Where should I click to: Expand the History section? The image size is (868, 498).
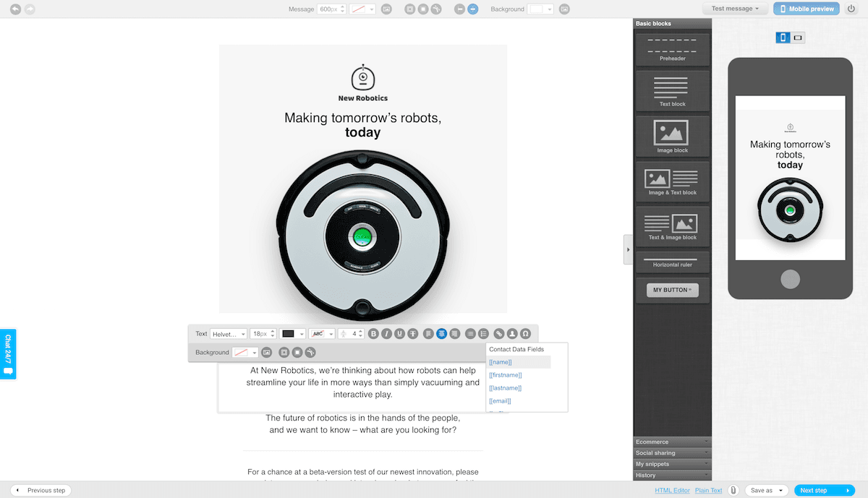[673, 476]
